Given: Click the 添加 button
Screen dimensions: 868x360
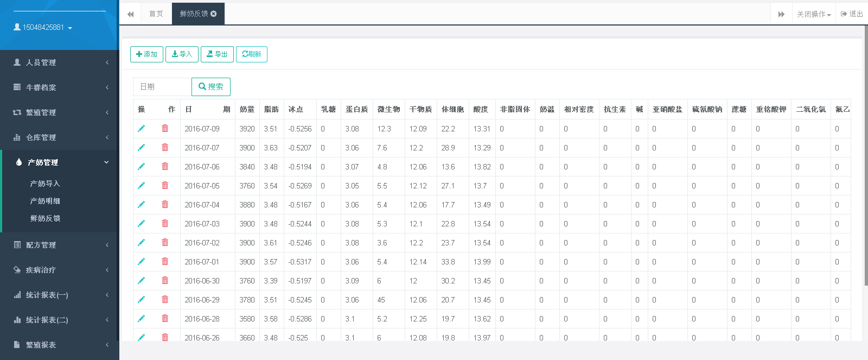Looking at the screenshot, I should pos(146,54).
